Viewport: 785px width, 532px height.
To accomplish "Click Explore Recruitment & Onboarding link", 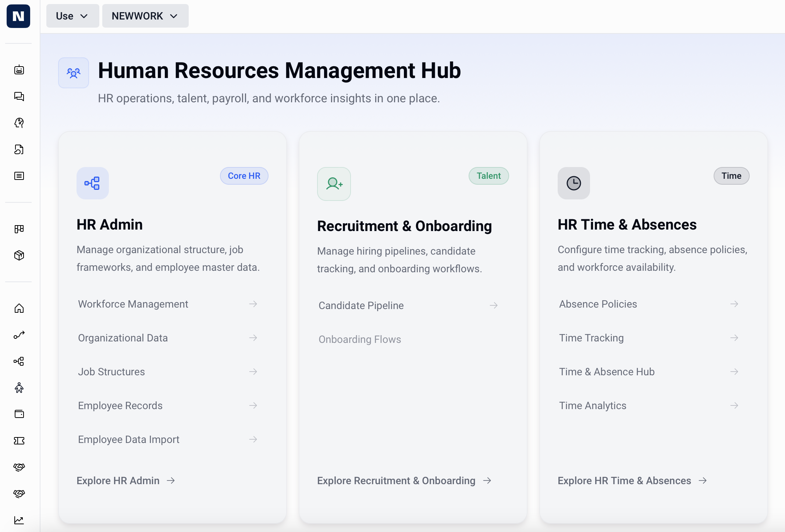I will click(405, 480).
